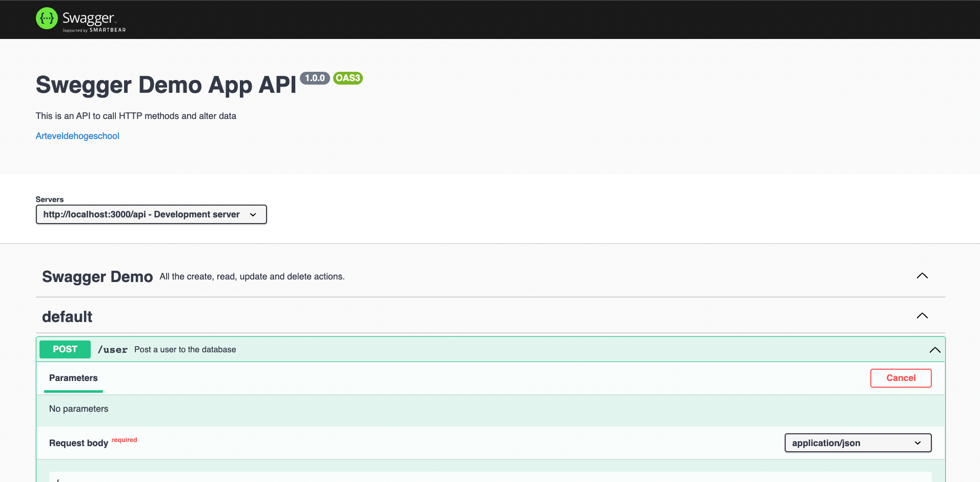Click the default tag heading
Viewport: 980px width, 482px height.
click(x=67, y=317)
